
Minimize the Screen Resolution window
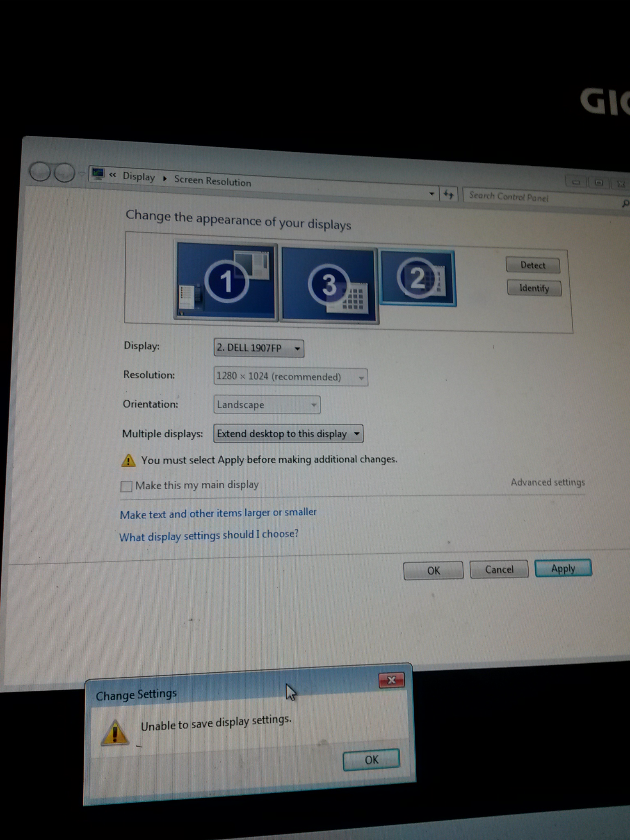coord(576,182)
